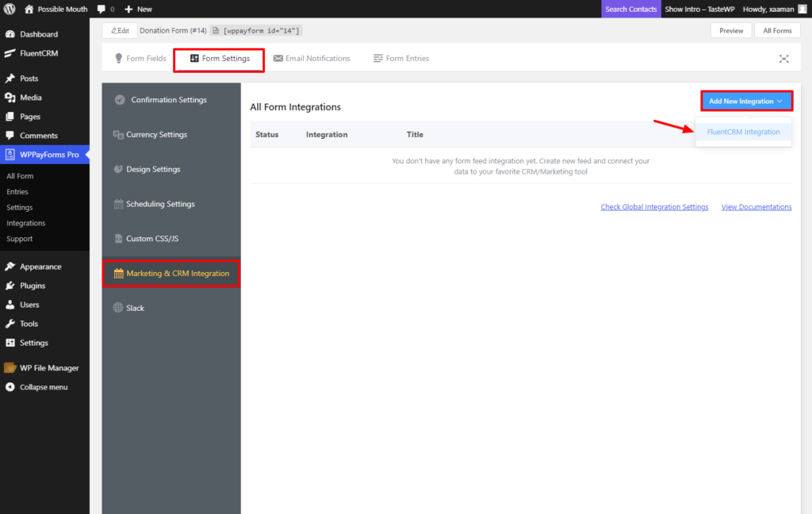The width and height of the screenshot is (812, 514).
Task: Open the Email Notifications tab
Action: click(312, 59)
